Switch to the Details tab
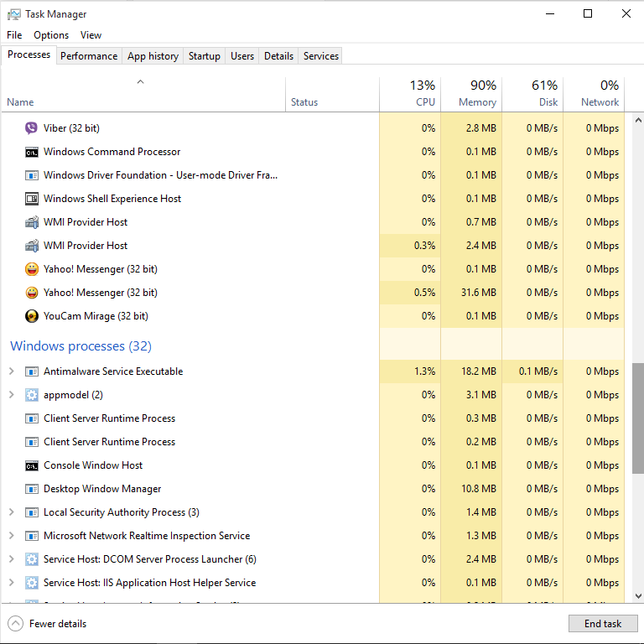This screenshot has height=644, width=644. click(278, 56)
